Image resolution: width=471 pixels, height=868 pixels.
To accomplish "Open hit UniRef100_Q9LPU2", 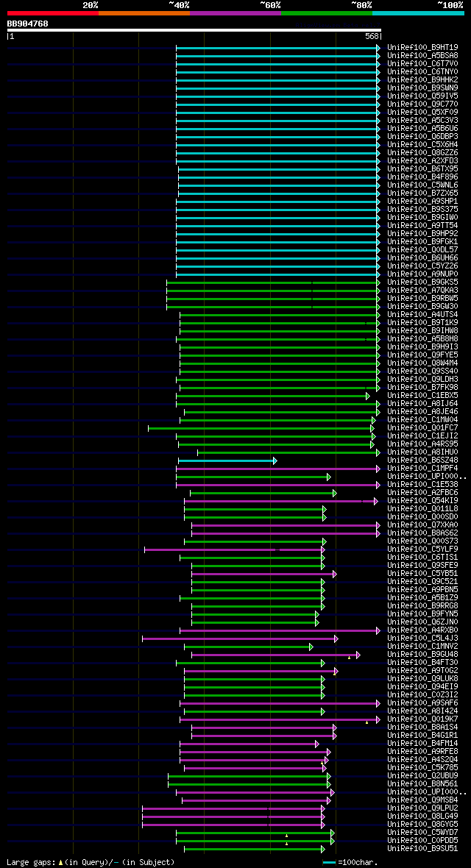I will [x=422, y=808].
